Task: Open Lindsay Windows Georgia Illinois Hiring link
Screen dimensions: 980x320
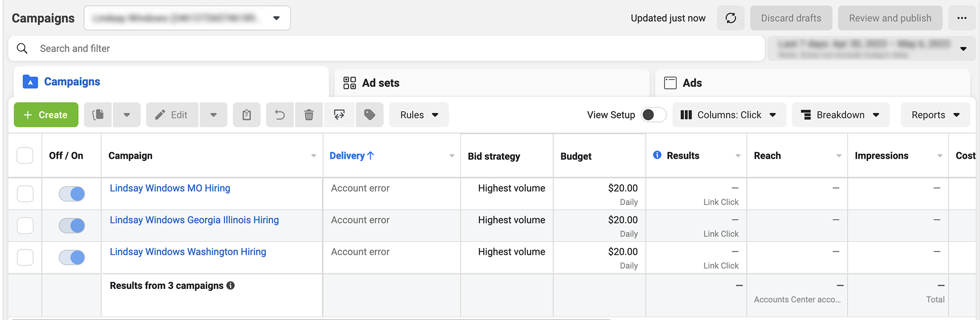Action: pos(194,220)
